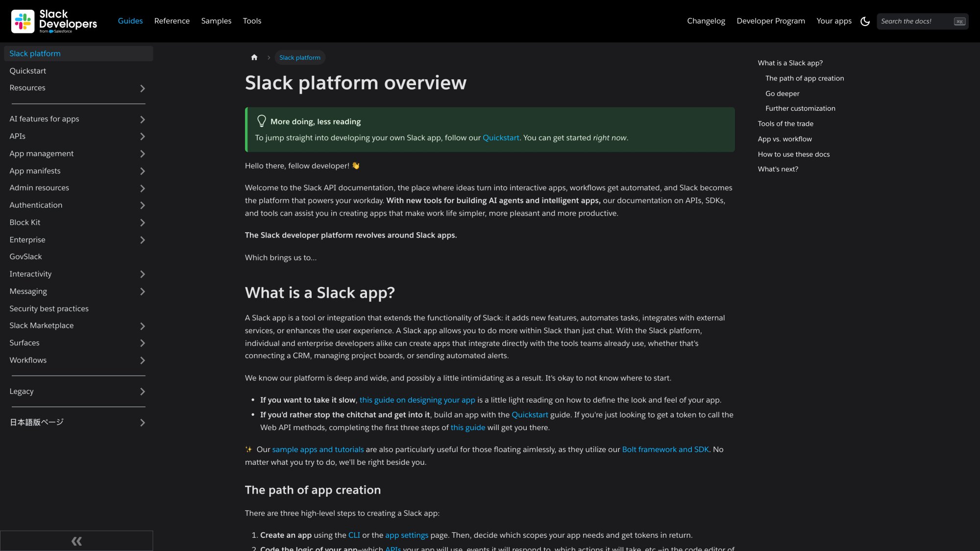
Task: Collapse the sidebar with the double-chevron
Action: pos(76,541)
